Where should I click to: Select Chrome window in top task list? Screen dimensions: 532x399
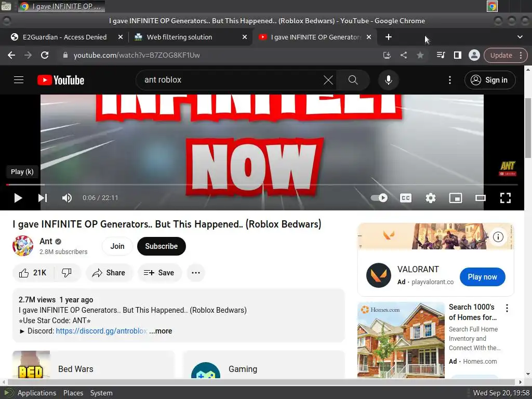click(61, 6)
